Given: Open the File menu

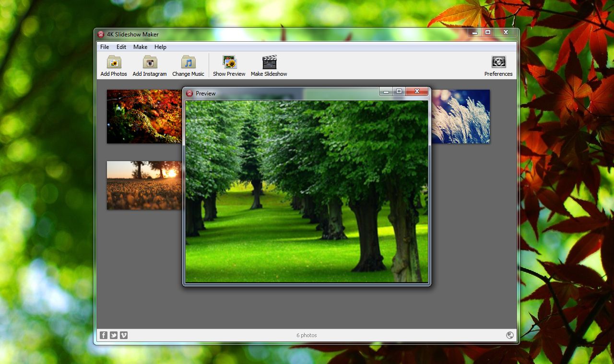Looking at the screenshot, I should 105,47.
